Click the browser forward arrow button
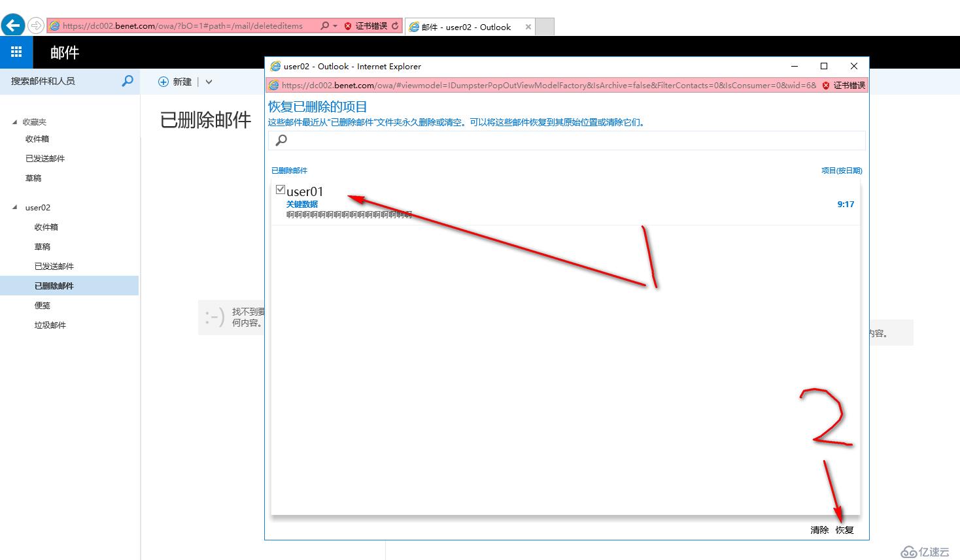Screen dimensions: 960x560 tap(36, 26)
